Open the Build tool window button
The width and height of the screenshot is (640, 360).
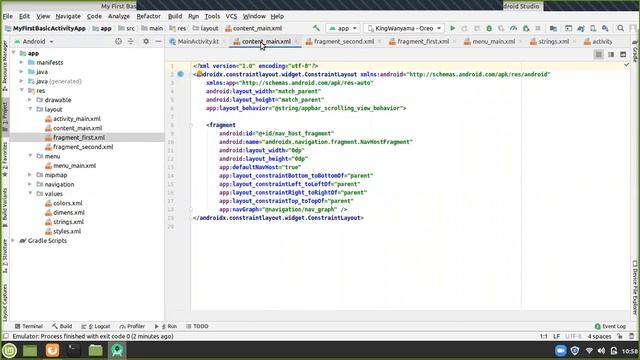click(62, 326)
